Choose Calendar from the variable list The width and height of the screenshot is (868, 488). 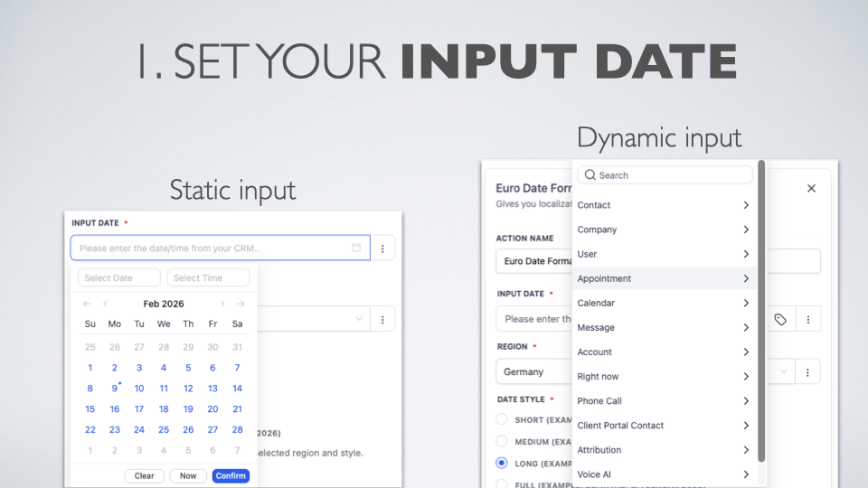pos(596,303)
